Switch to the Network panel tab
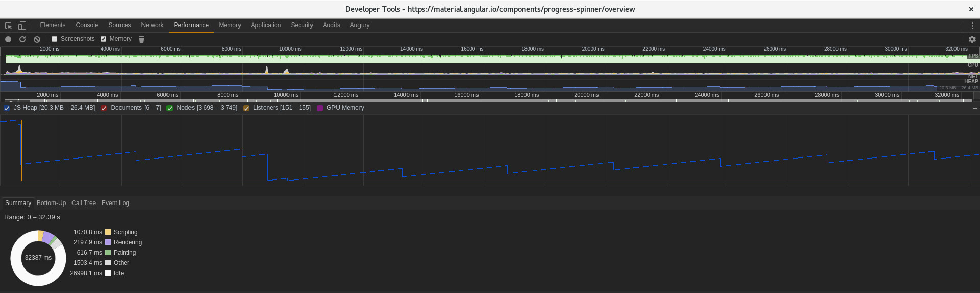The image size is (980, 293). point(152,25)
